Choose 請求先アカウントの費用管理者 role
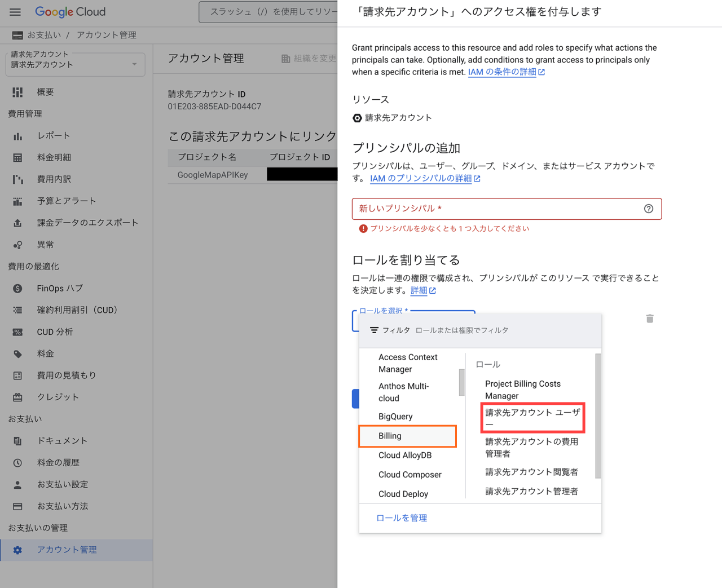This screenshot has height=588, width=722. (x=532, y=448)
